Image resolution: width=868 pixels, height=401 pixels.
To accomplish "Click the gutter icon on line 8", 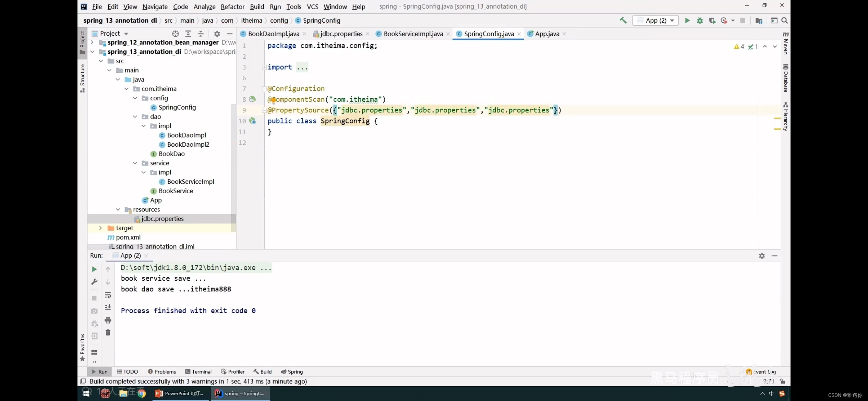I will coord(252,99).
